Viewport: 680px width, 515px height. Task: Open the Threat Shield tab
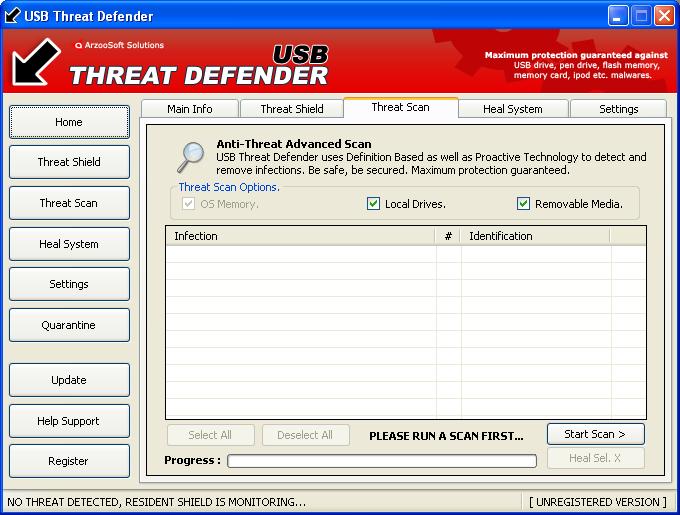pyautogui.click(x=292, y=109)
